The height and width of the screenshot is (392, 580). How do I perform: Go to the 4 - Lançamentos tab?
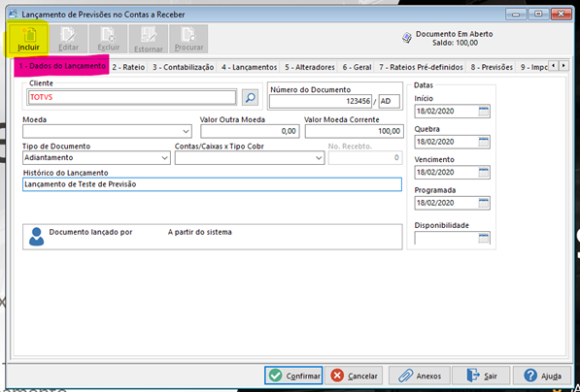[x=250, y=67]
